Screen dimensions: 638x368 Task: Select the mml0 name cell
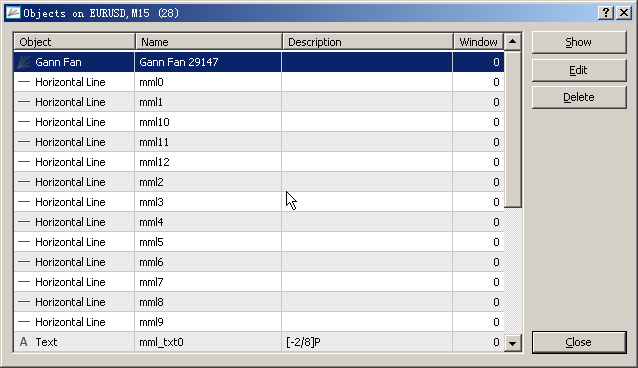tap(208, 82)
